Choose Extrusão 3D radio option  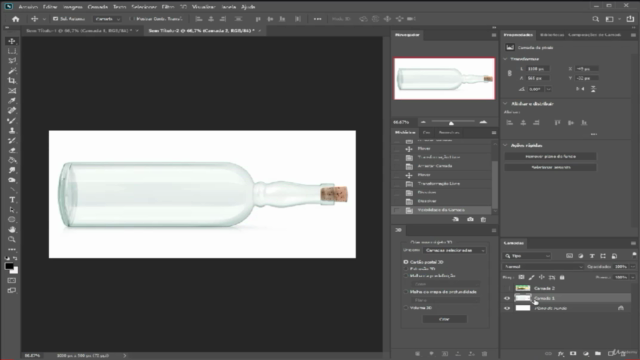(406, 269)
